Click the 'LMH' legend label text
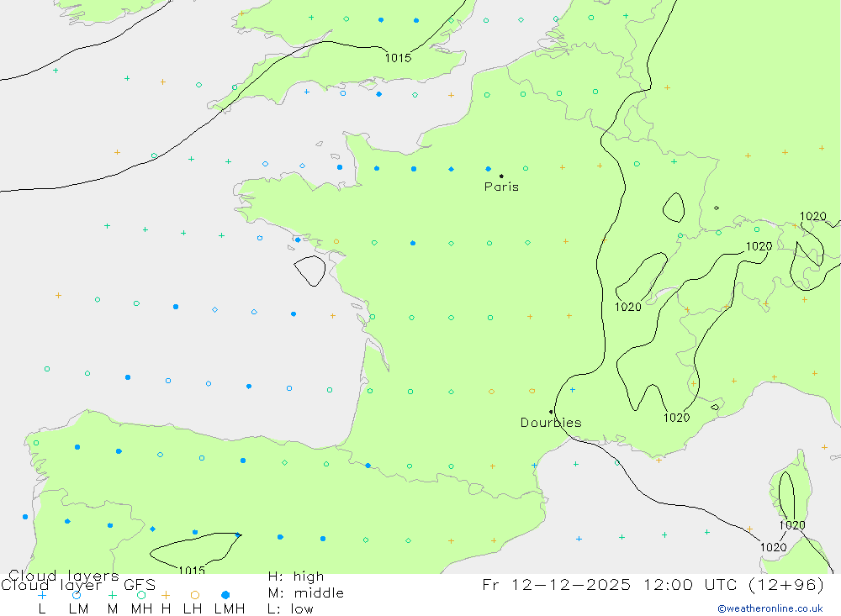 click(230, 609)
